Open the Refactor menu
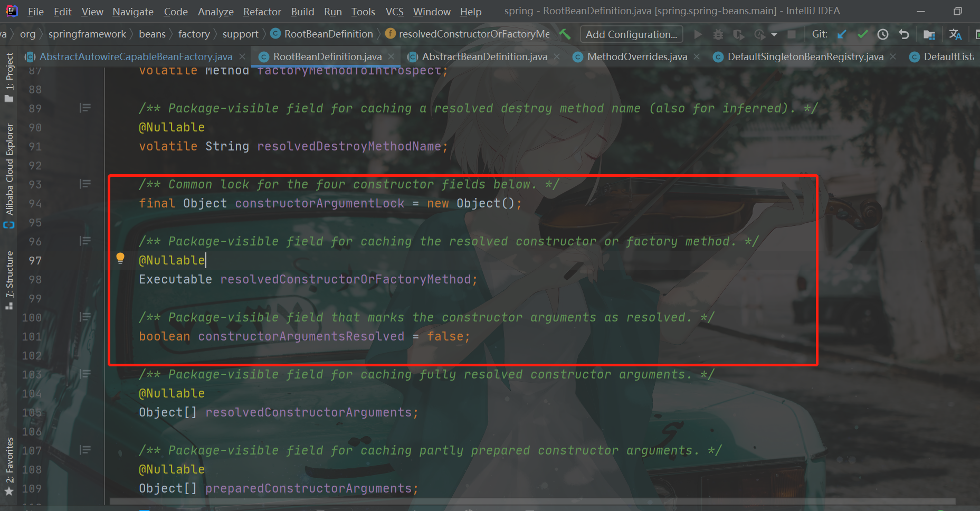Viewport: 980px width, 511px height. 262,12
